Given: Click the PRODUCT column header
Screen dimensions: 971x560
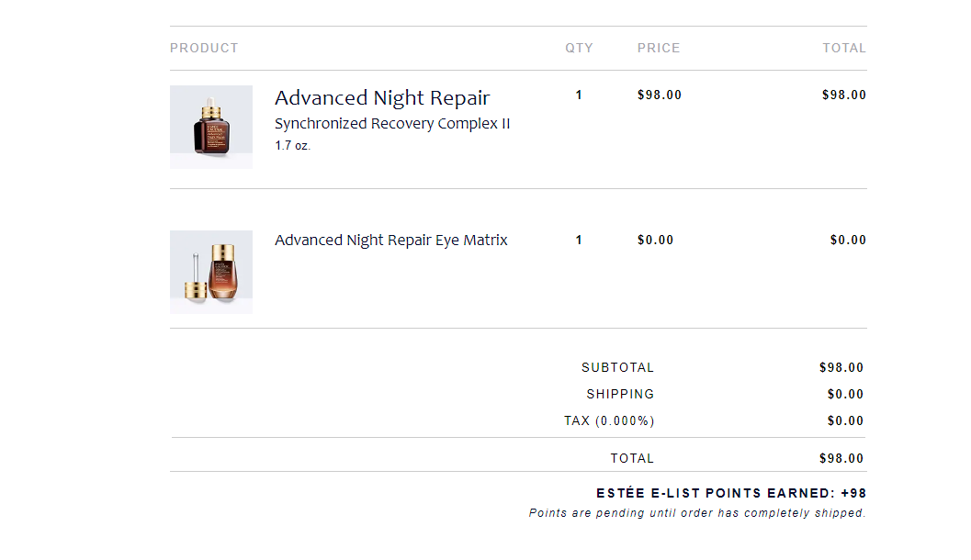Looking at the screenshot, I should [204, 49].
